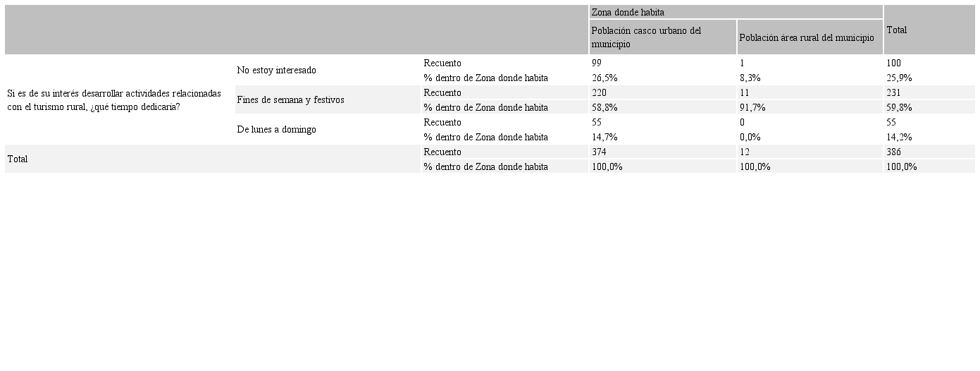The height and width of the screenshot is (371, 980).
Task: Select the cell showing 231
Action: click(893, 92)
